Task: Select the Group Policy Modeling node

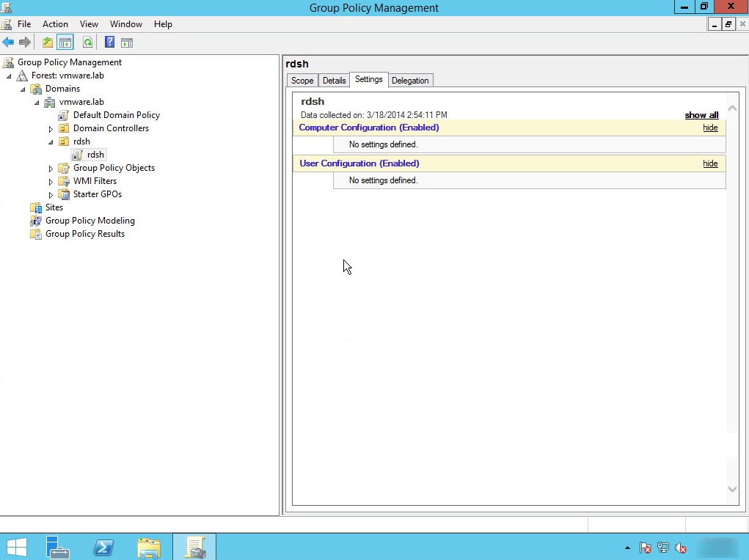Action: click(x=89, y=220)
